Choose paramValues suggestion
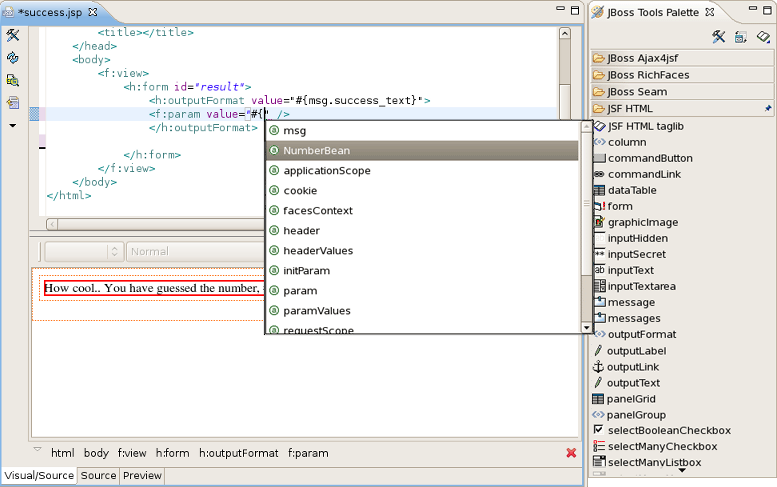 point(422,311)
